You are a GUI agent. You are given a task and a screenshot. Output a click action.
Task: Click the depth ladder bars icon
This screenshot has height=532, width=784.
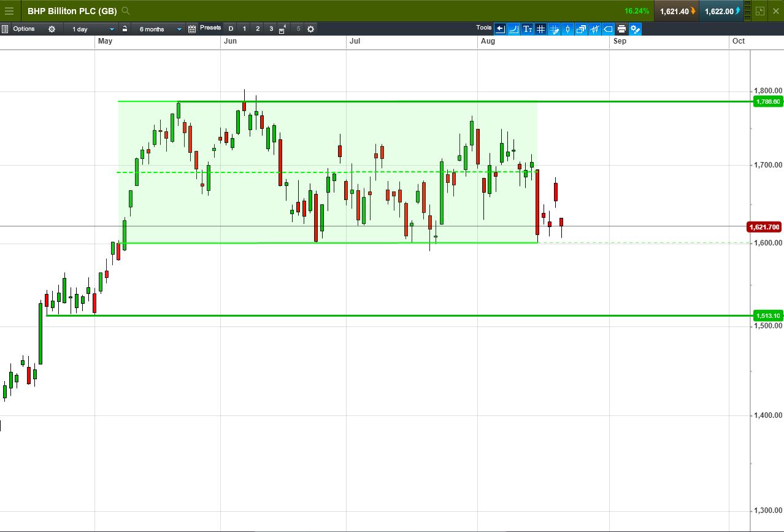pyautogui.click(x=747, y=11)
